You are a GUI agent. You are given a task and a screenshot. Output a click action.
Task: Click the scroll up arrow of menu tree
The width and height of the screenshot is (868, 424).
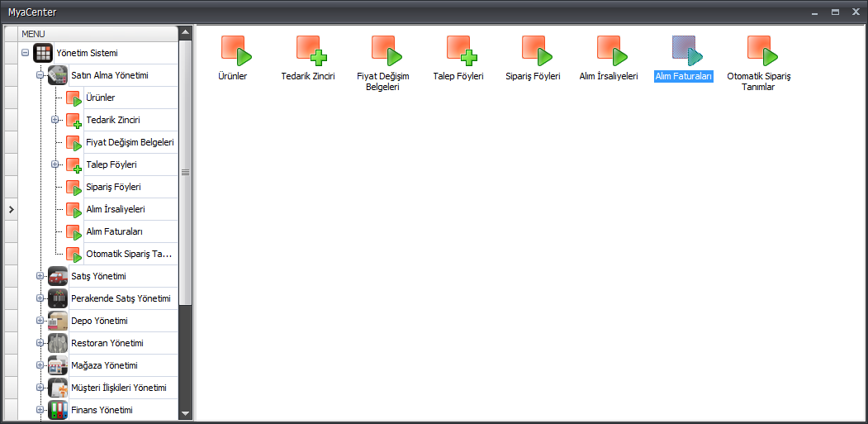pos(185,33)
